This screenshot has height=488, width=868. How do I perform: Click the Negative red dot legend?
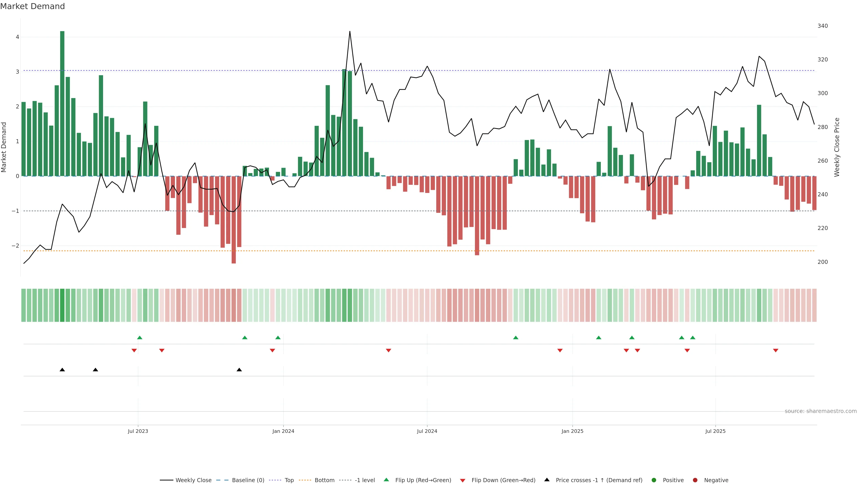tap(695, 480)
